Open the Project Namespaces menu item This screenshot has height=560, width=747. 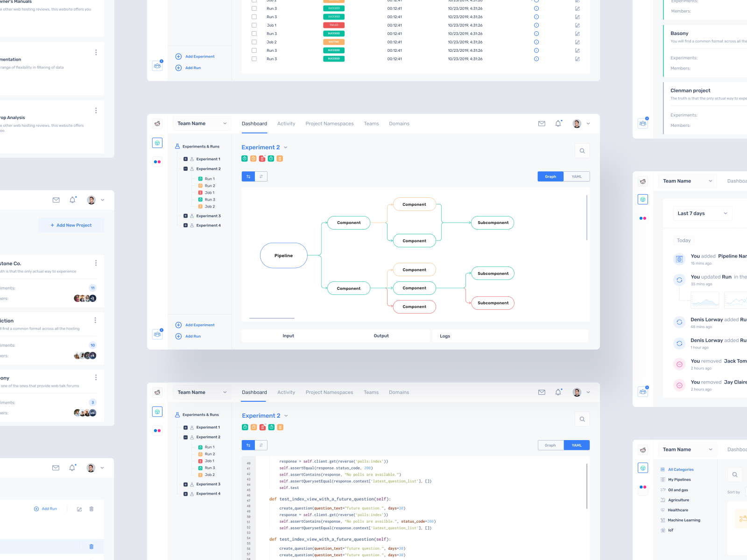[330, 123]
